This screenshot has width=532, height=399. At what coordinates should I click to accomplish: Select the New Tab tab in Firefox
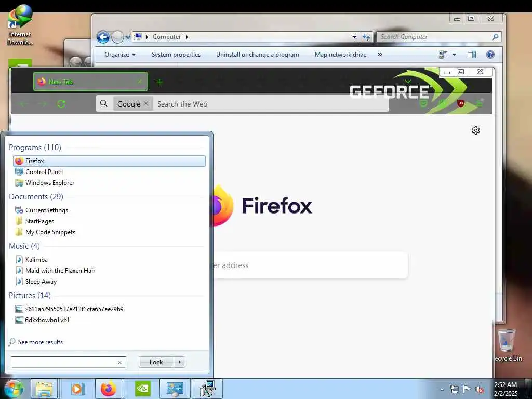click(x=90, y=82)
